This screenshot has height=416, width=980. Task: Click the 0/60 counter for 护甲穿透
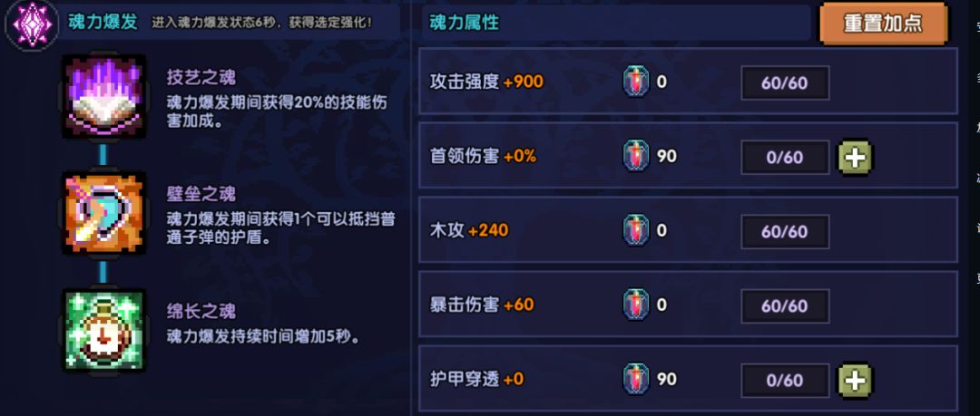click(x=784, y=380)
